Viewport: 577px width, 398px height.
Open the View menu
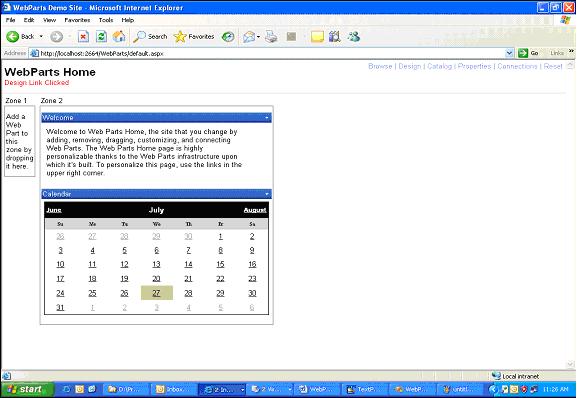coord(49,20)
